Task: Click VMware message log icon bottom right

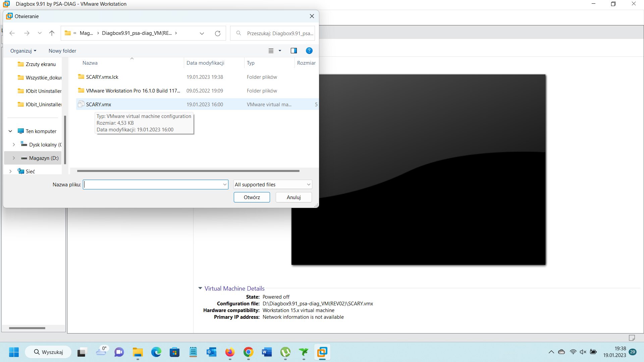Action: point(632,338)
